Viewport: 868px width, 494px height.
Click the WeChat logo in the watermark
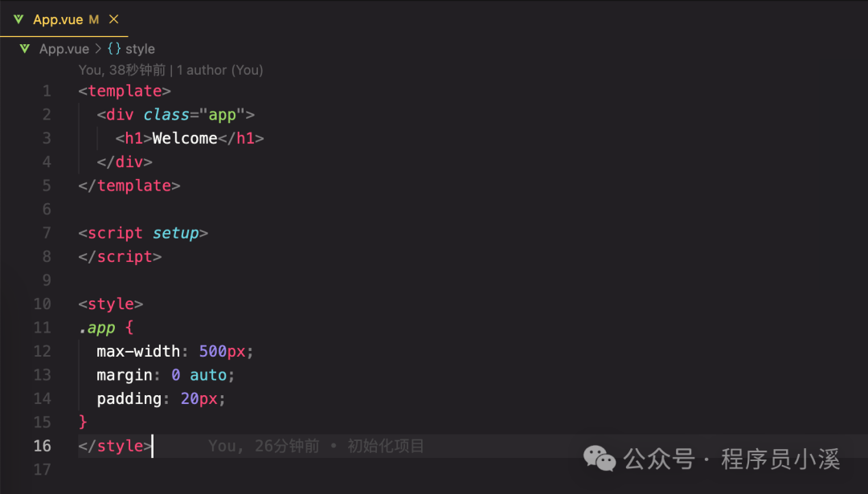click(600, 459)
